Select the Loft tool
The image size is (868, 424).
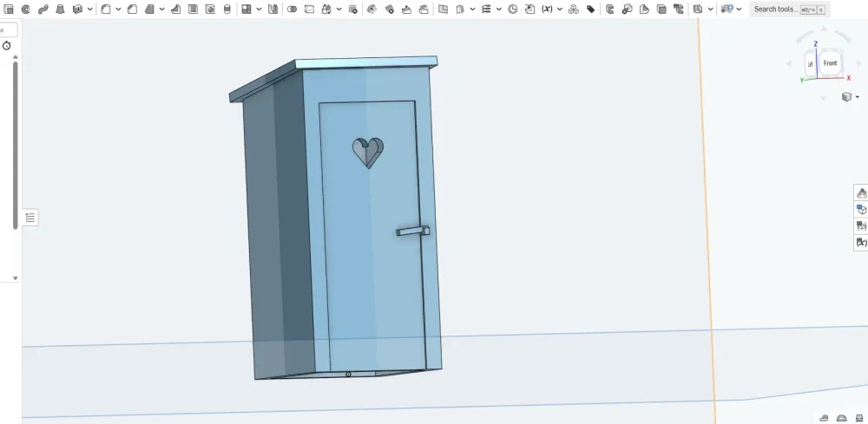(x=60, y=9)
